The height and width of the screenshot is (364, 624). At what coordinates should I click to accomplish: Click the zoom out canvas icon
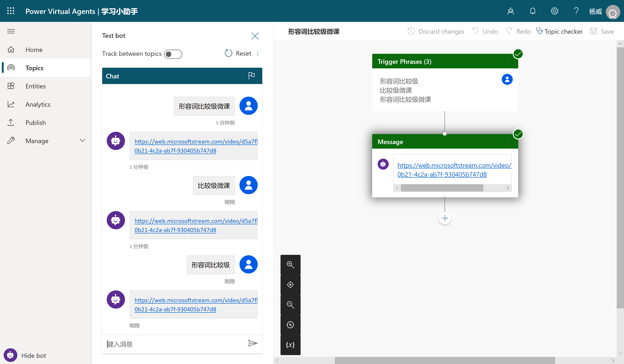pos(290,305)
